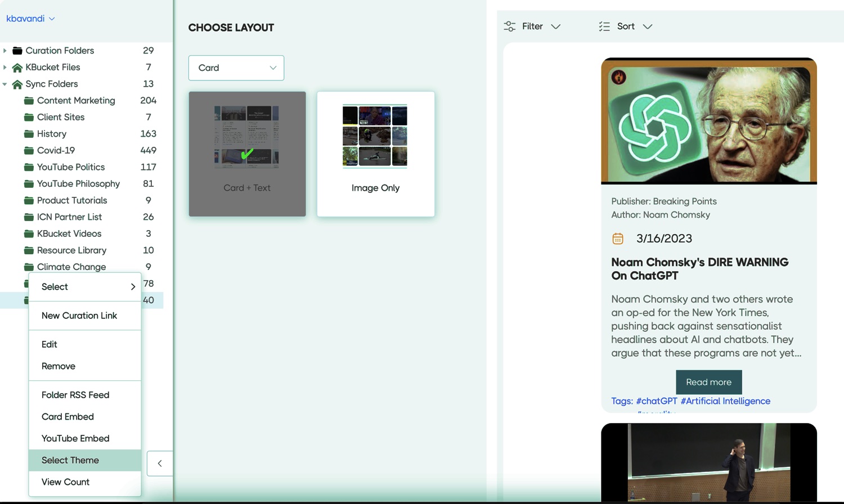Image resolution: width=844 pixels, height=504 pixels.
Task: Click the Covid-19 folder icon
Action: [29, 151]
